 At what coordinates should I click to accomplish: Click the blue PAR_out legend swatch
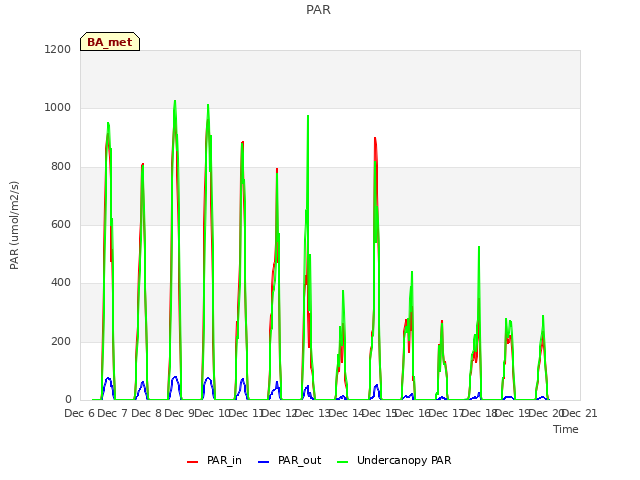(x=264, y=462)
